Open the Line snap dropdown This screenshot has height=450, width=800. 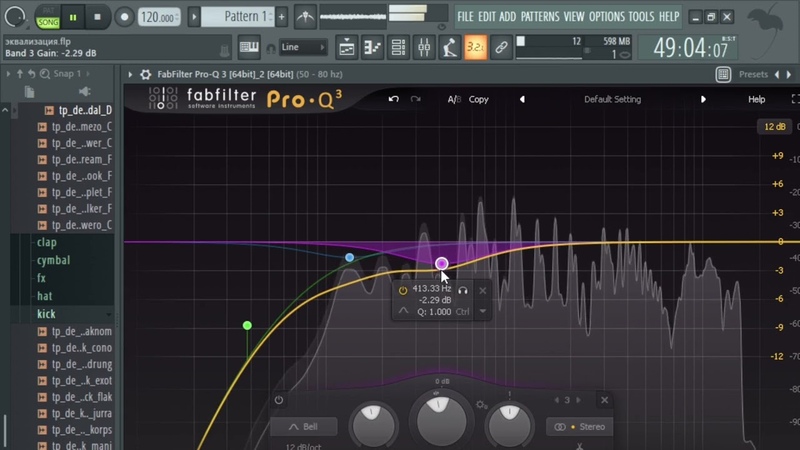(x=303, y=47)
